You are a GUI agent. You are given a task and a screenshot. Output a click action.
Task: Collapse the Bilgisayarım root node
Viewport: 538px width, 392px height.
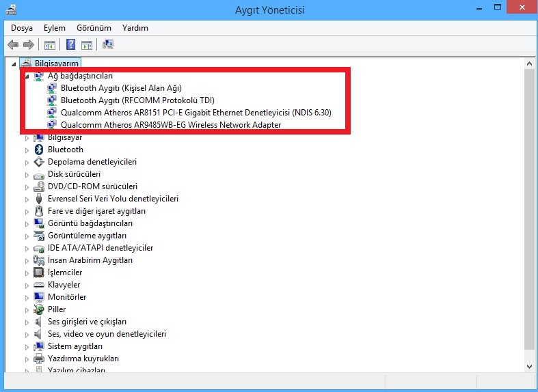click(x=14, y=64)
